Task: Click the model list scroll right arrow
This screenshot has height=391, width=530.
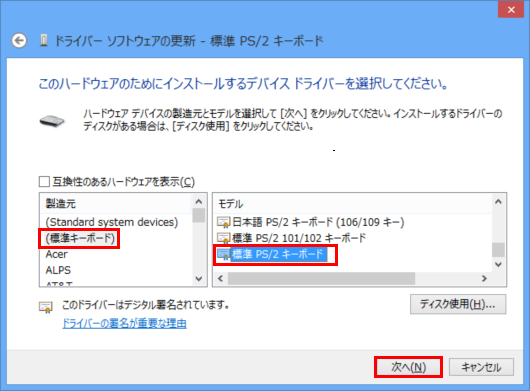Action: click(x=484, y=278)
